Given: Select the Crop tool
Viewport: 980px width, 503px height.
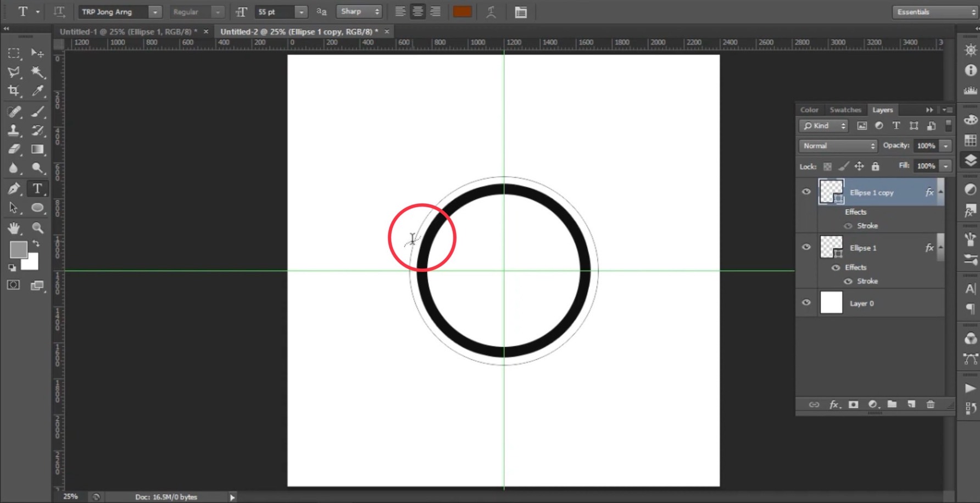Looking at the screenshot, I should tap(14, 91).
